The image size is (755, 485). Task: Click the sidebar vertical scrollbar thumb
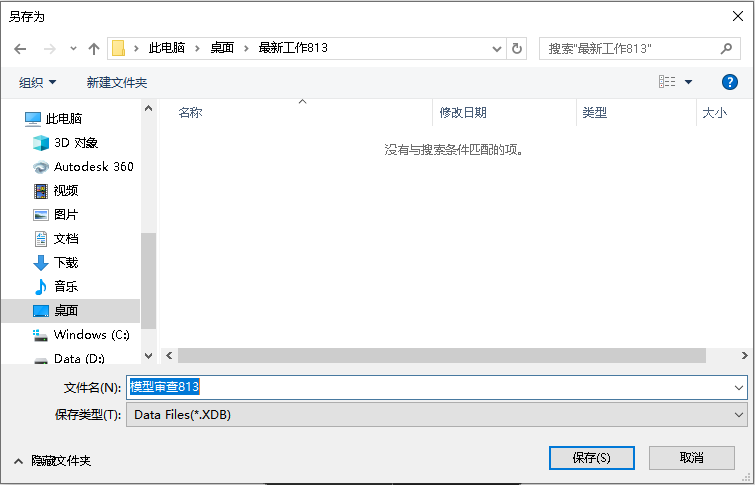(x=149, y=281)
